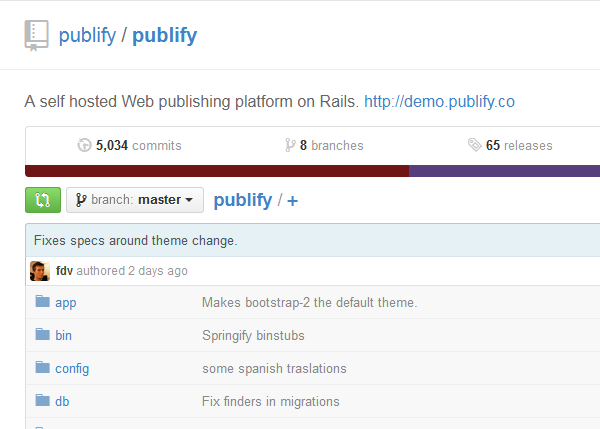The width and height of the screenshot is (600, 429).
Task: Open the publify owner link
Action: pyautogui.click(x=86, y=36)
